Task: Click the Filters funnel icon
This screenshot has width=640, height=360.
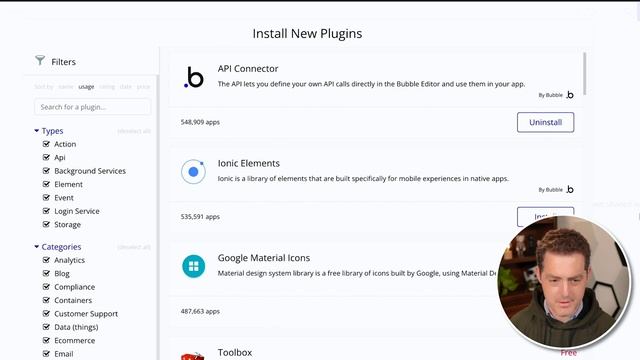Action: click(40, 61)
